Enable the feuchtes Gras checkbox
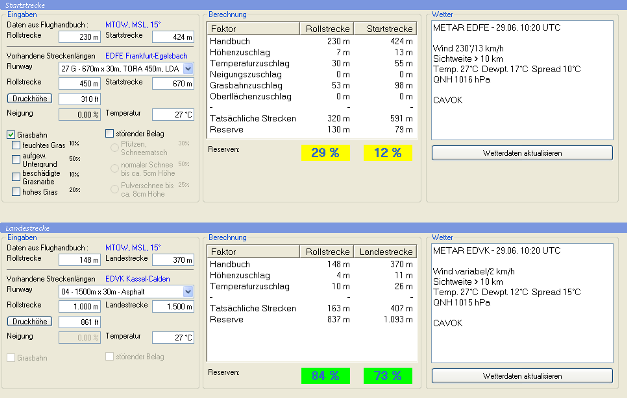 (x=16, y=145)
